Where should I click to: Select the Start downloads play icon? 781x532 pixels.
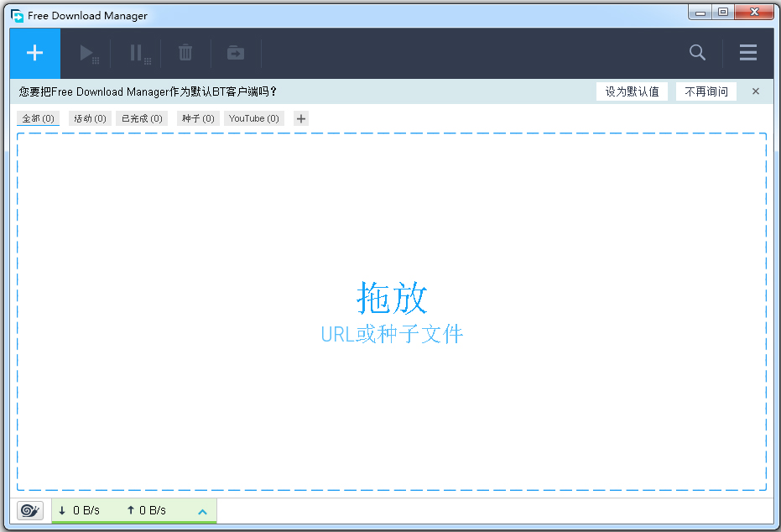[x=88, y=53]
